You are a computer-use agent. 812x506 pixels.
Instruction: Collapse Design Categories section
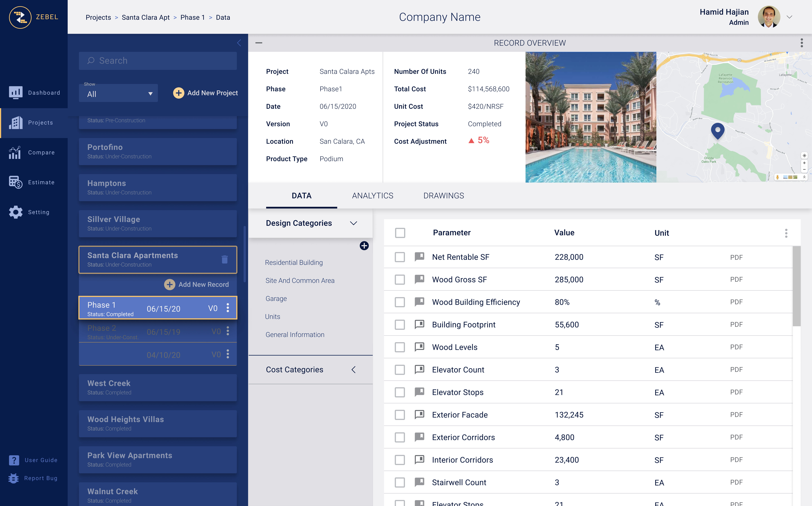[x=354, y=223]
